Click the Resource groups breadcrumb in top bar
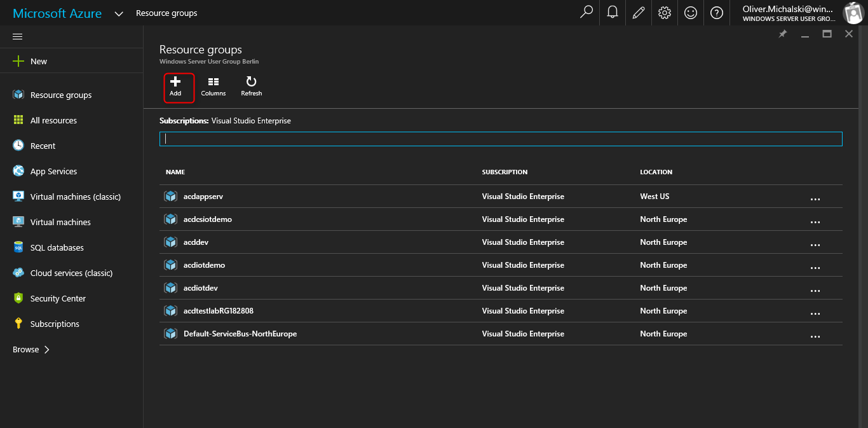 [166, 13]
